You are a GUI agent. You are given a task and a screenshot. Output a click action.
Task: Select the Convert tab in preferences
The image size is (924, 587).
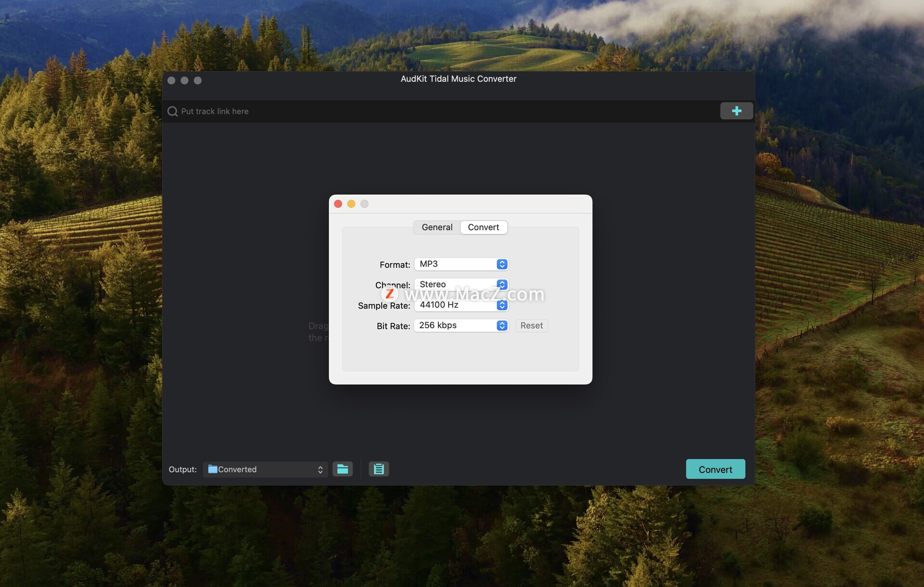coord(484,227)
